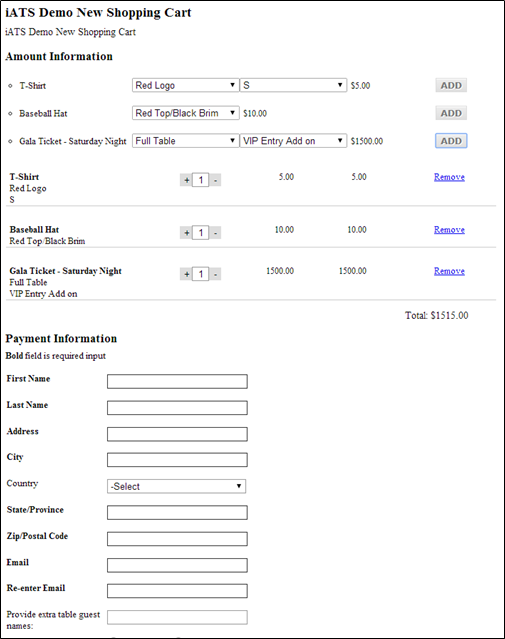
Task: Focus the First Name field
Action: tap(177, 381)
